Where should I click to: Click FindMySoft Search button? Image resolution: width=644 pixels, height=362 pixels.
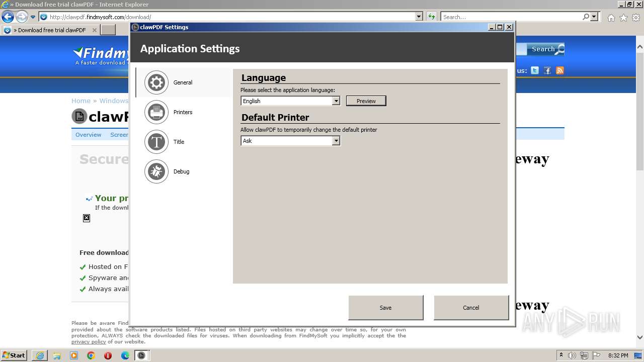click(546, 49)
